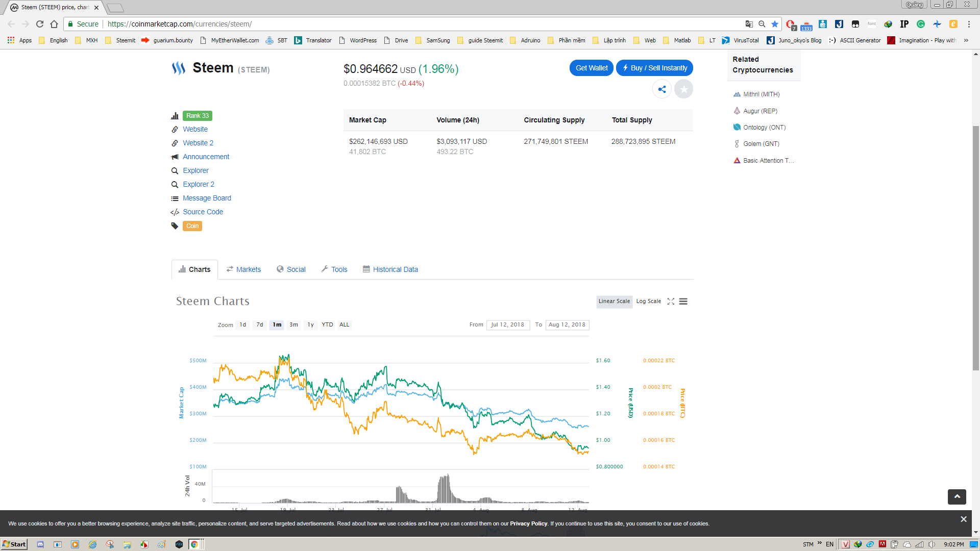Click the scroll-to-top arrow button
This screenshot has height=551, width=980.
pyautogui.click(x=957, y=496)
